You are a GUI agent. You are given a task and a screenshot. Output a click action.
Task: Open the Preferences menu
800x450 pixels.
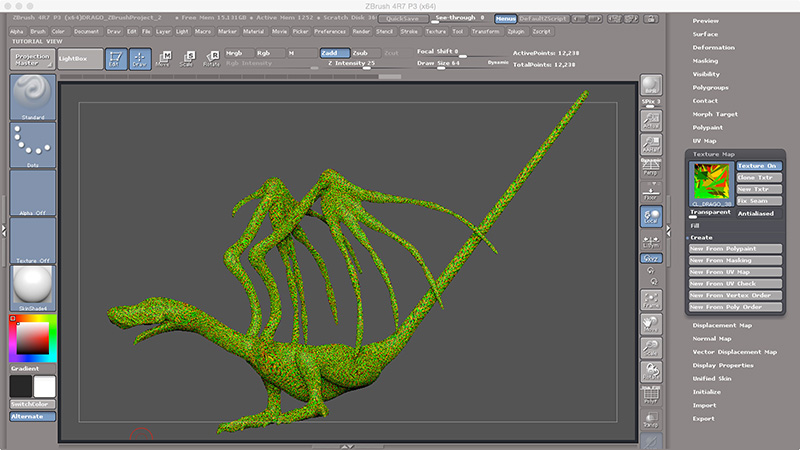point(329,31)
